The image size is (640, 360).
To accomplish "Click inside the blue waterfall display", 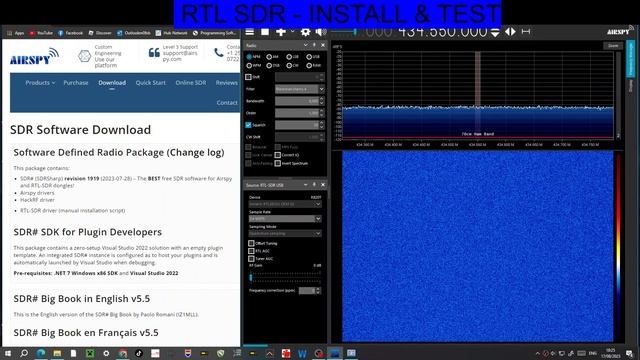I will click(478, 246).
